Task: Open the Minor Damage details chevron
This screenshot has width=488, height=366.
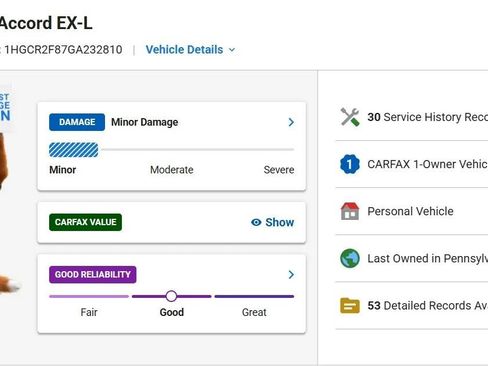Action: (291, 122)
